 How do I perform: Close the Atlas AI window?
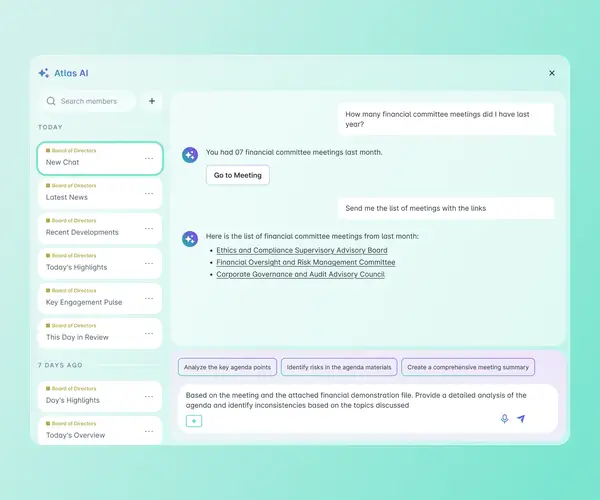pos(552,73)
